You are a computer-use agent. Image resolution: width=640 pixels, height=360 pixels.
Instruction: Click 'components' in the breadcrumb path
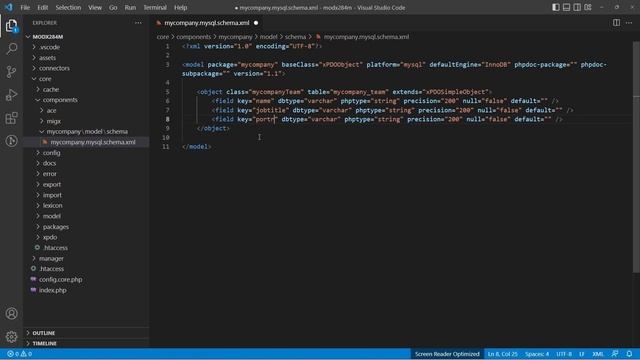coord(193,37)
